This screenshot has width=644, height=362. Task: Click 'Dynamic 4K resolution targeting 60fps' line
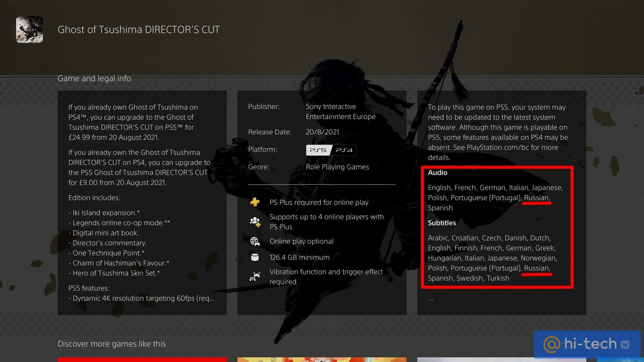(x=142, y=298)
